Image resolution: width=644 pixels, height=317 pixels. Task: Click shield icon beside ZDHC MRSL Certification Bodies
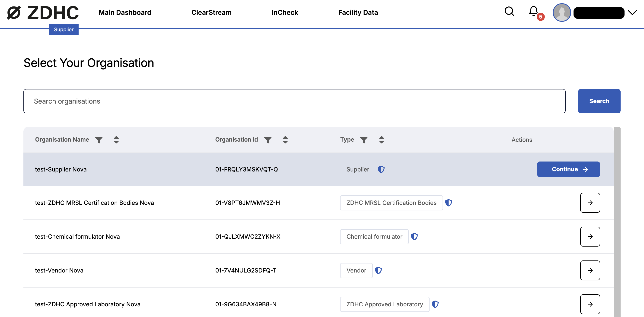click(449, 203)
